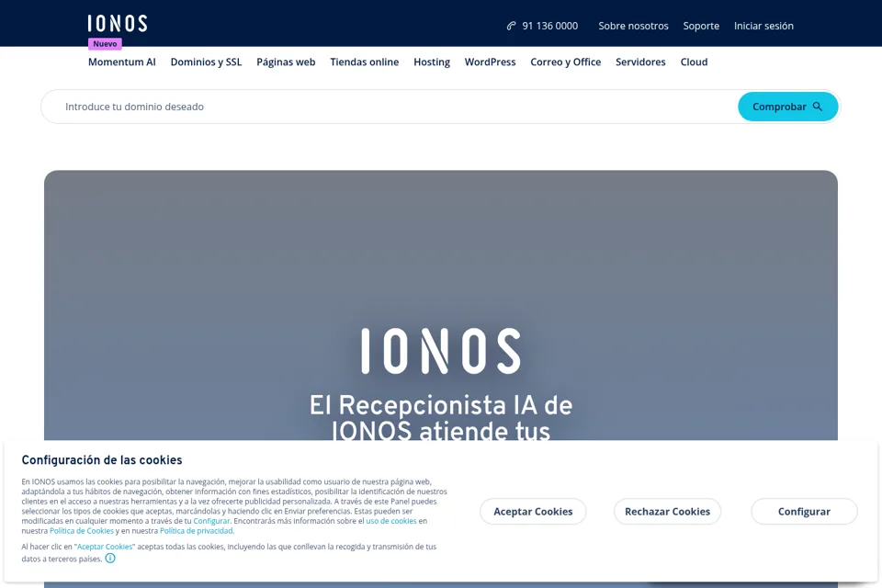Image resolution: width=882 pixels, height=588 pixels.
Task: Click the large IONOS hero banner logo
Action: pos(441,351)
